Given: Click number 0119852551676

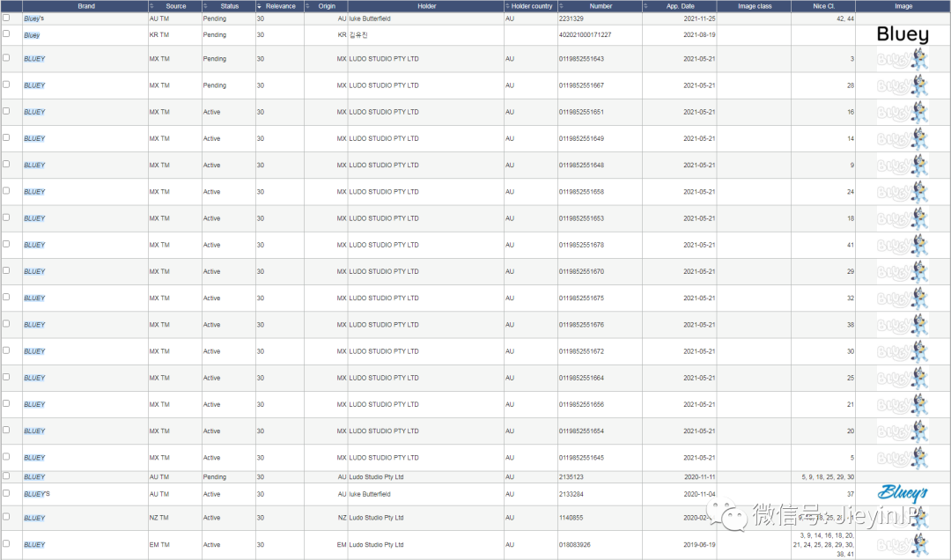Looking at the screenshot, I should point(582,325).
